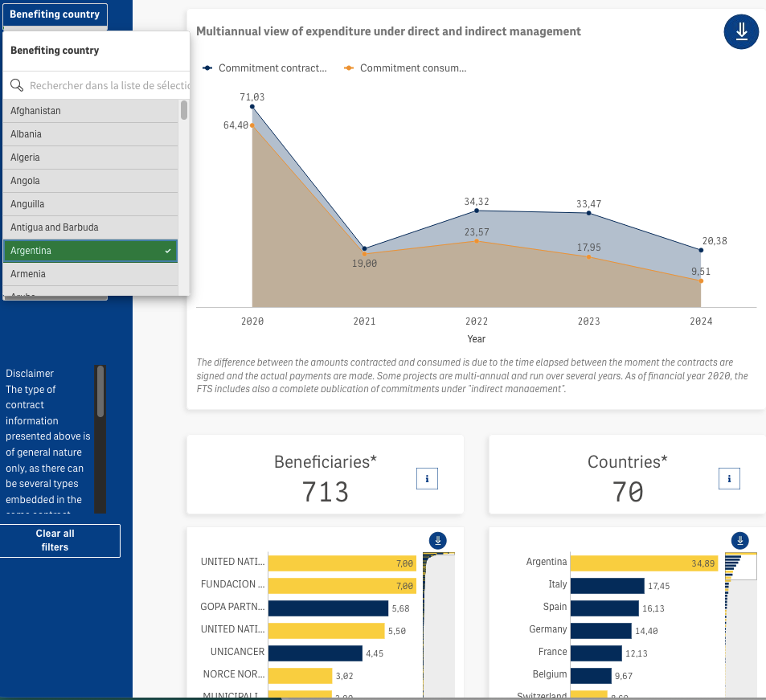Toggle Commitment consumed legend marker
Image resolution: width=766 pixels, height=700 pixels.
pos(349,68)
